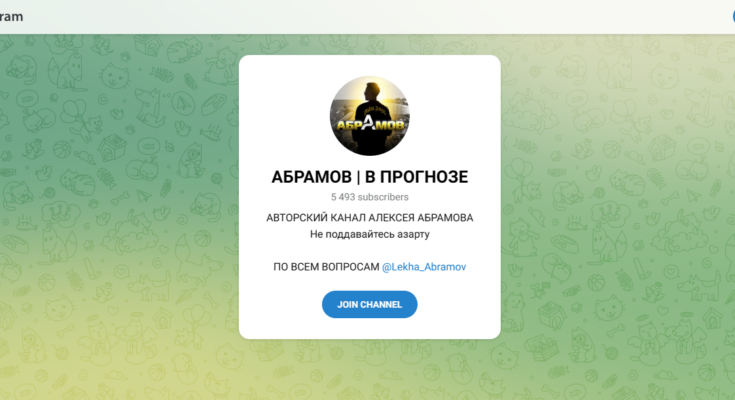This screenshot has height=400, width=735.
Task: Click the word subscribers under the title
Action: coord(383,197)
